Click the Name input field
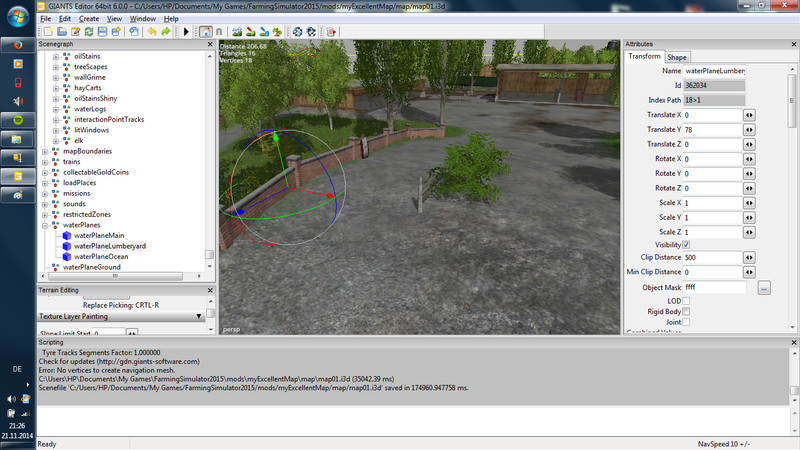 714,71
